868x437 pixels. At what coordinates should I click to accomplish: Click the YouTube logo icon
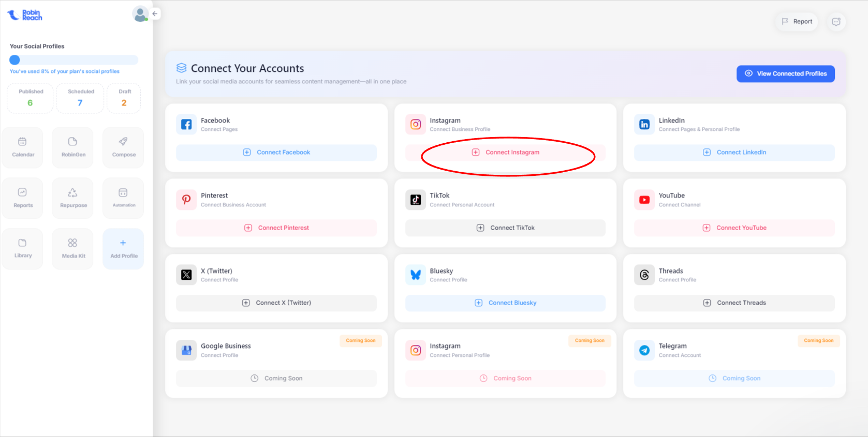tap(644, 200)
